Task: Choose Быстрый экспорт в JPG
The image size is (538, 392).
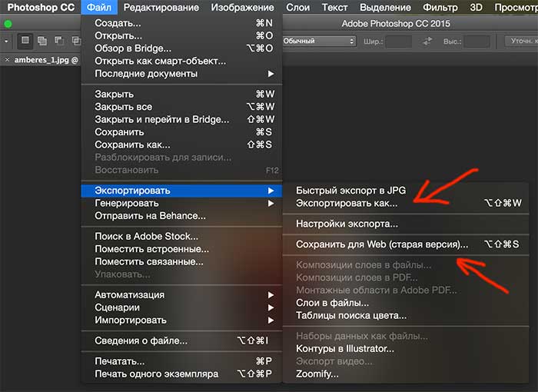Action: pyautogui.click(x=406, y=191)
